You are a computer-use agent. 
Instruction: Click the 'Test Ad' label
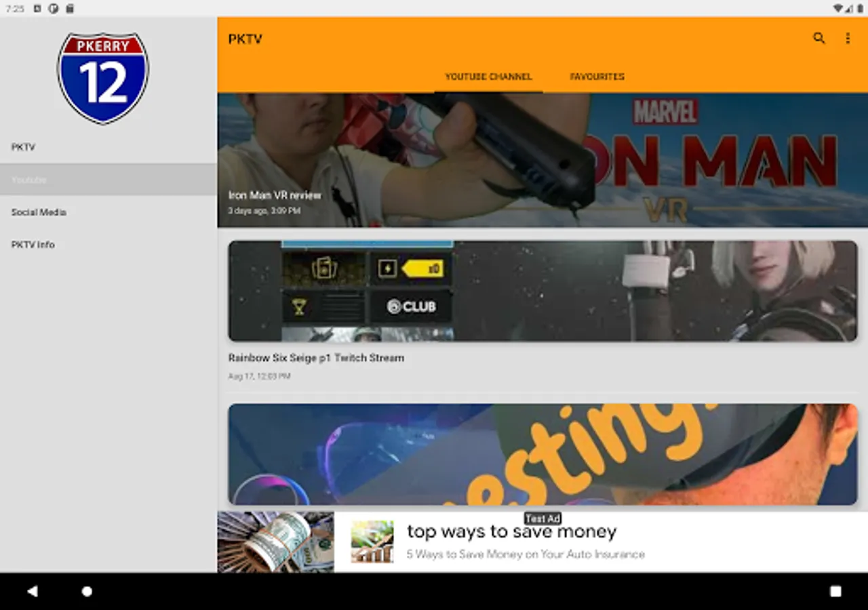[x=542, y=518]
